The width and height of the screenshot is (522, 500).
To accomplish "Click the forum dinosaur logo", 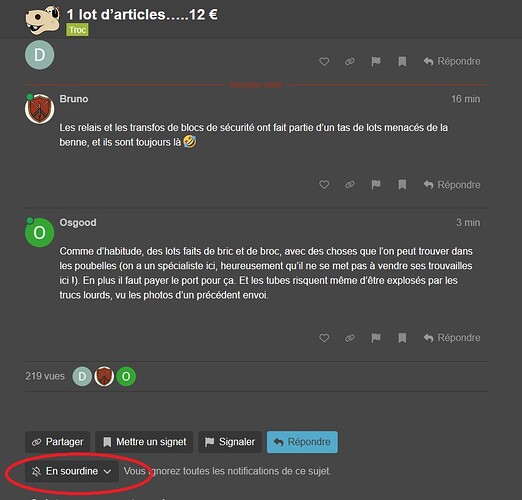I will 43,20.
